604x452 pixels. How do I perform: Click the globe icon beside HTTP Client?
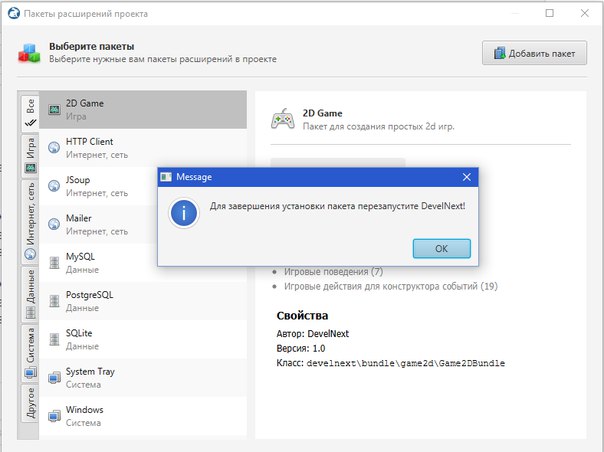(54, 148)
